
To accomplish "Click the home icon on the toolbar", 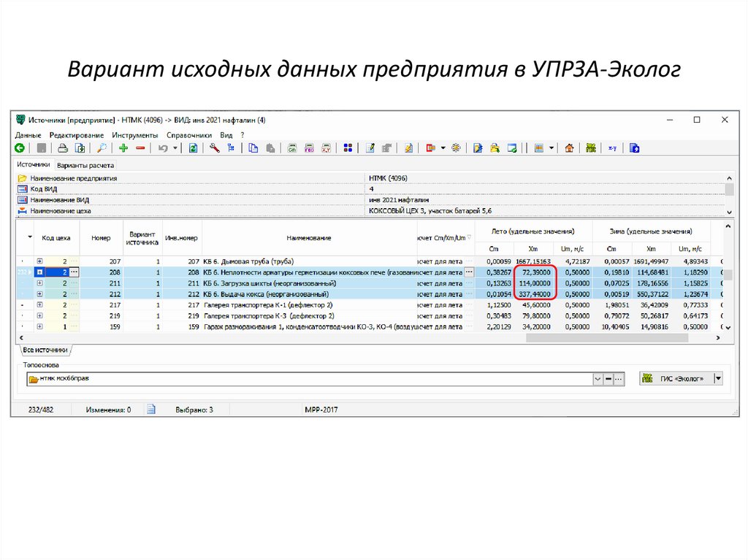I will click(570, 147).
